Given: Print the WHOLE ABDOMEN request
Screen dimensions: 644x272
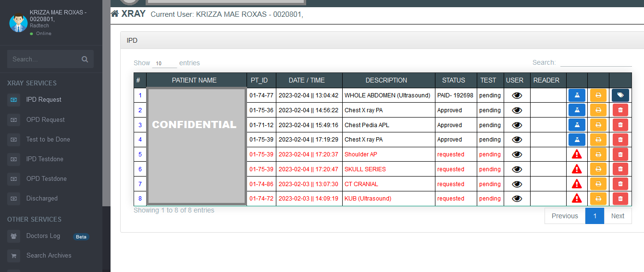Looking at the screenshot, I should (x=598, y=95).
